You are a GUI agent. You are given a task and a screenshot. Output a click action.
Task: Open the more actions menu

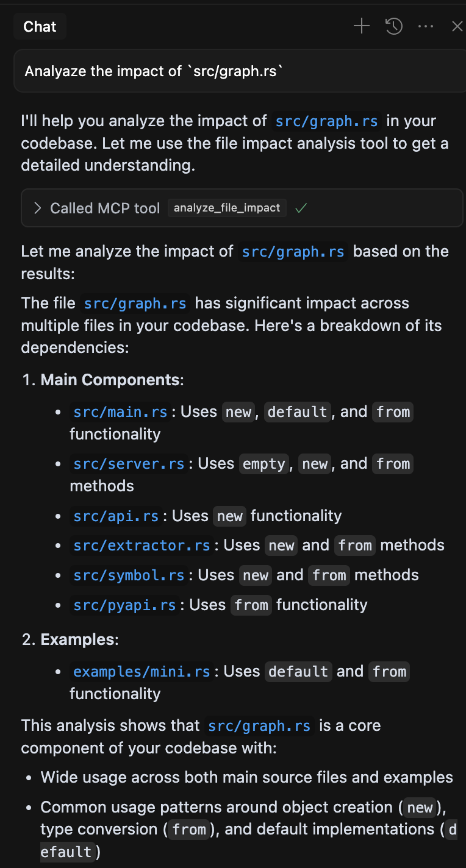pos(426,26)
